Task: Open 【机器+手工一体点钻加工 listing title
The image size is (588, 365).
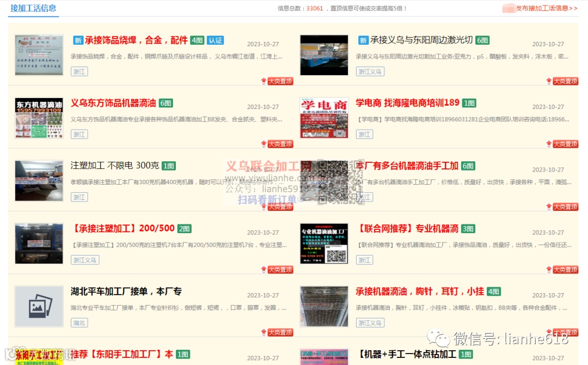Action: tap(406, 354)
